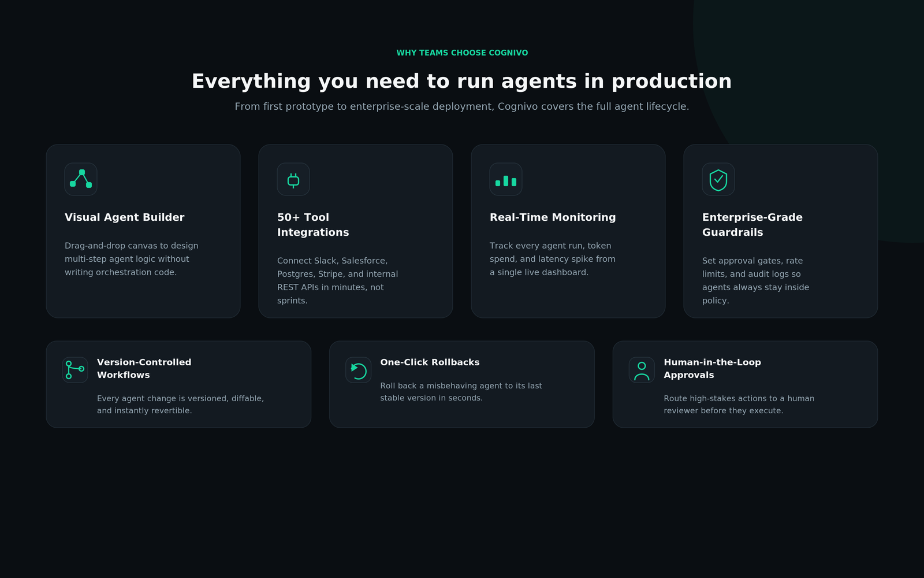Click the 'Route high-stakes actions' description text

[x=739, y=405]
